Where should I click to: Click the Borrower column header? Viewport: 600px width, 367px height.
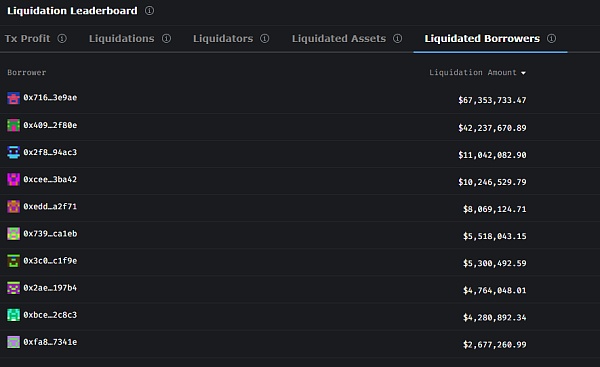(26, 72)
